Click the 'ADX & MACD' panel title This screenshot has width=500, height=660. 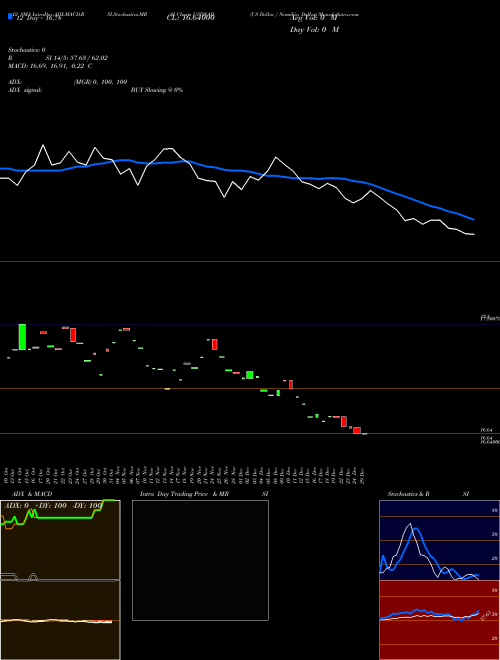(x=32, y=494)
